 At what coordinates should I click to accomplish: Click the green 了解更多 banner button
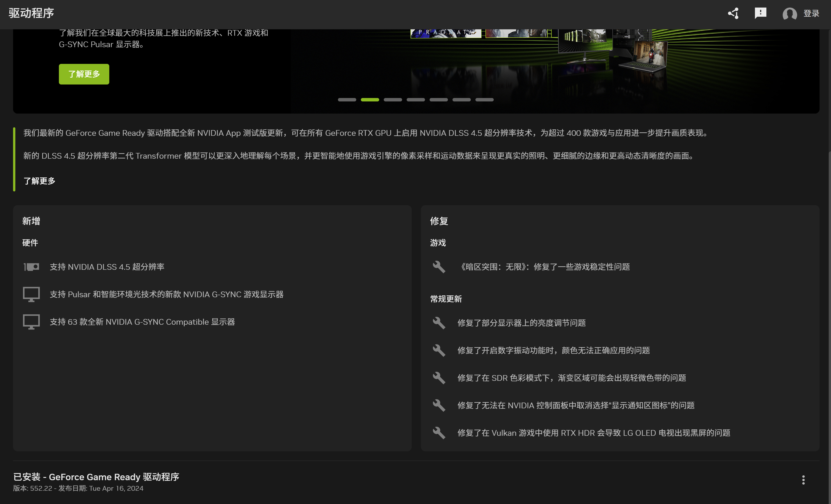coord(84,74)
